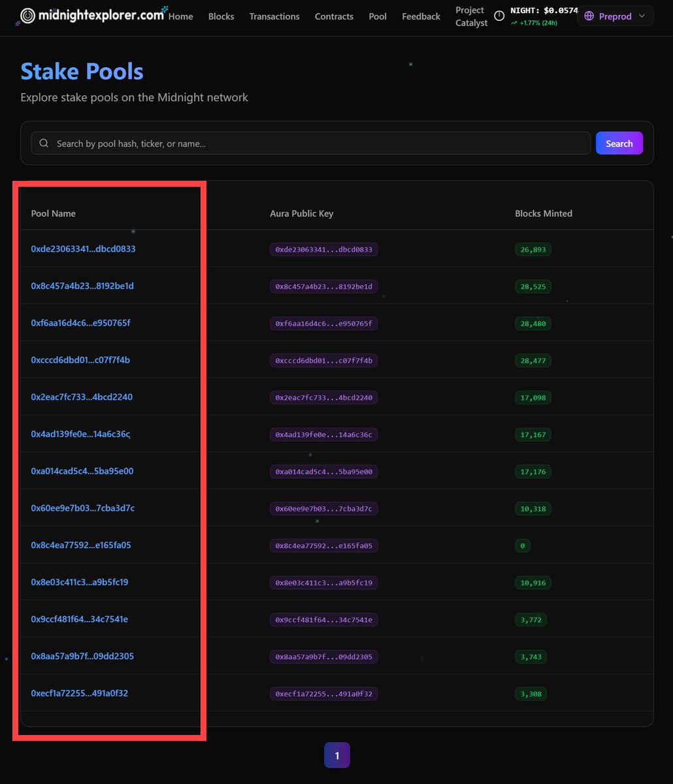673x784 pixels.
Task: Open the Preprod network dropdown
Action: coord(614,16)
